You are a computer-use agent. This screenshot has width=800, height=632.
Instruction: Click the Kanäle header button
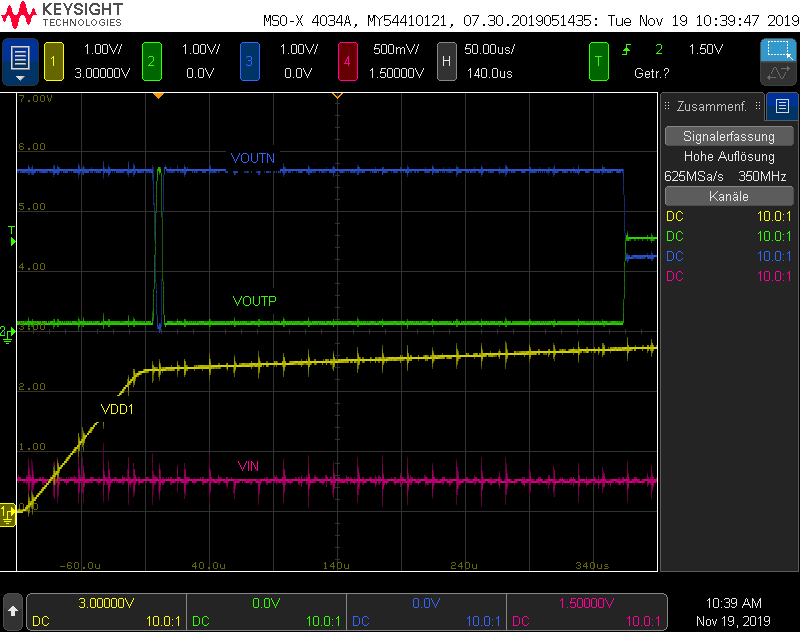click(729, 196)
